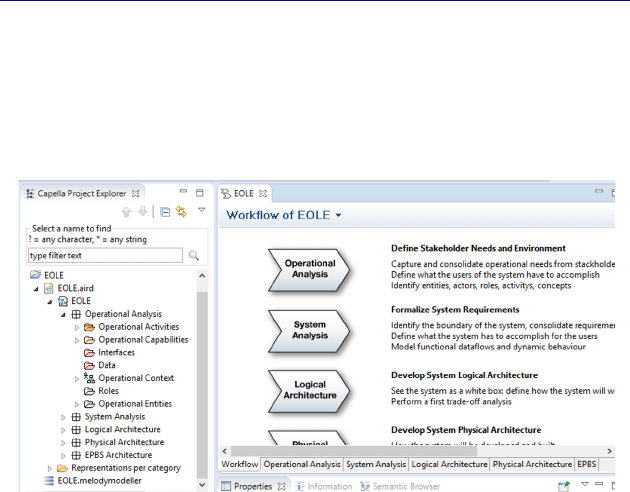Click the Operational Activities folder icon
The height and width of the screenshot is (492, 630).
click(89, 327)
